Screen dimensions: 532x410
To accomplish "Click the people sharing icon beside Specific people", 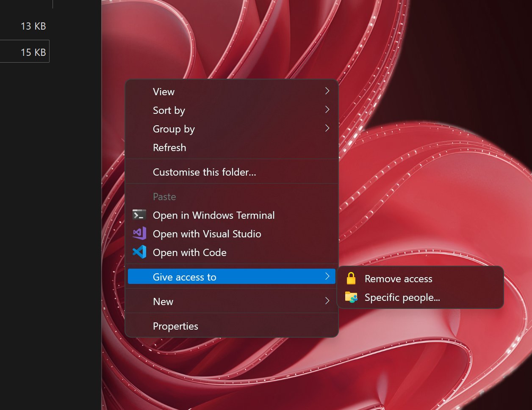I will pos(351,297).
